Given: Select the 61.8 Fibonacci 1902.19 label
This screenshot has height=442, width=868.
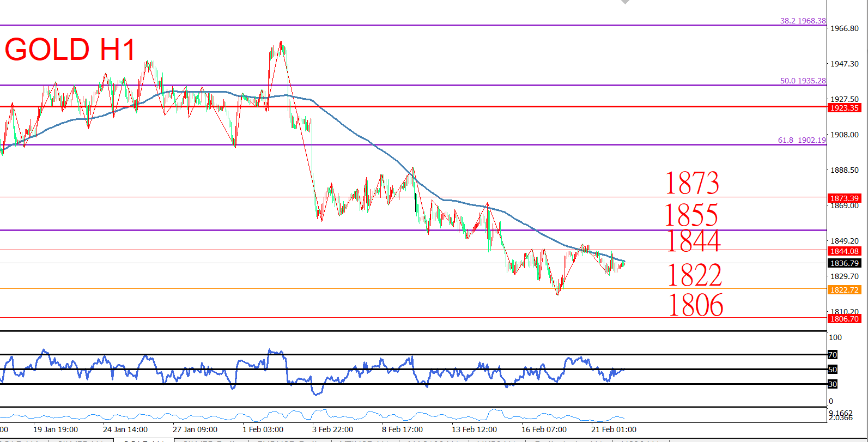Looking at the screenshot, I should click(802, 140).
